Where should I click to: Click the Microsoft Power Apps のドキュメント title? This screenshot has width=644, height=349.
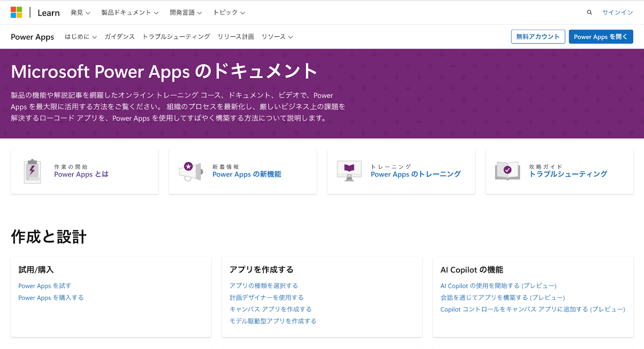[x=164, y=71]
